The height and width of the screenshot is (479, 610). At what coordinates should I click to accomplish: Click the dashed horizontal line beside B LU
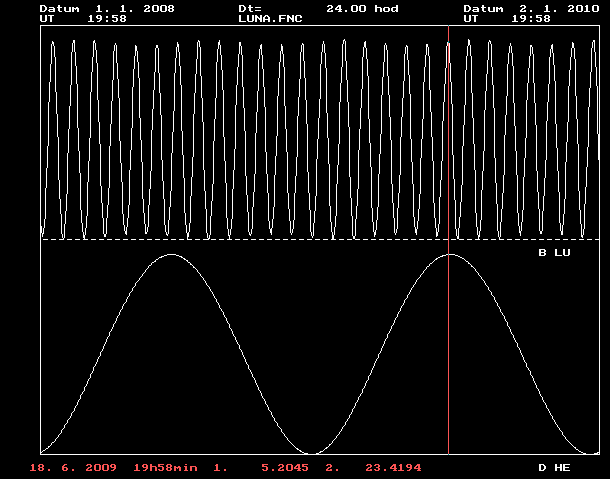coord(300,240)
